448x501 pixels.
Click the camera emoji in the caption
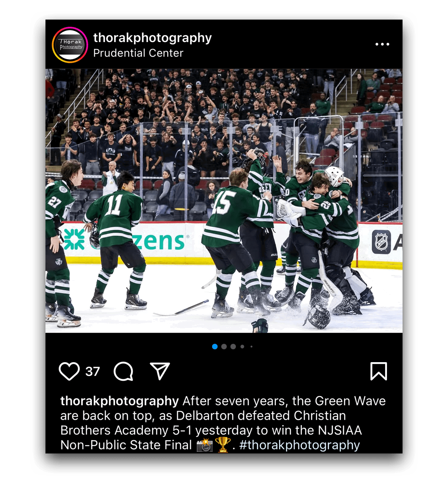click(x=204, y=445)
